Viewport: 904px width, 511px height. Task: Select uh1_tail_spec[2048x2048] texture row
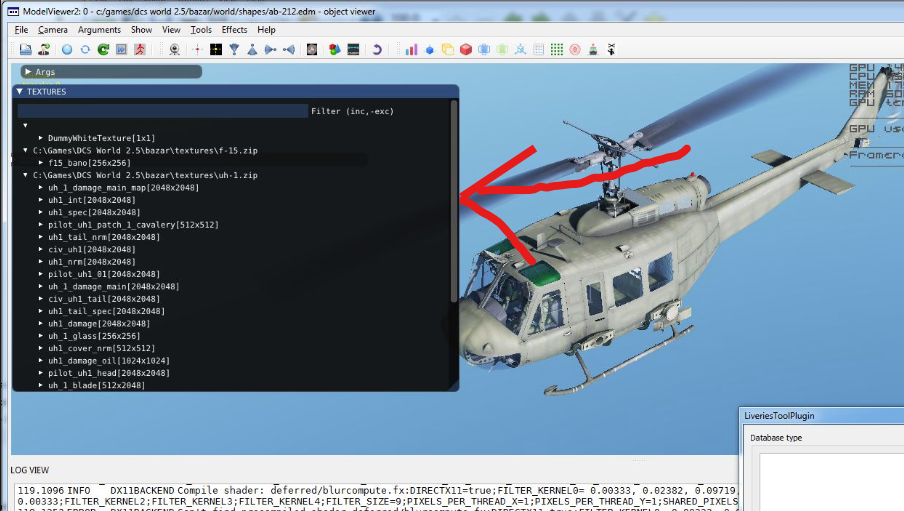coord(106,311)
